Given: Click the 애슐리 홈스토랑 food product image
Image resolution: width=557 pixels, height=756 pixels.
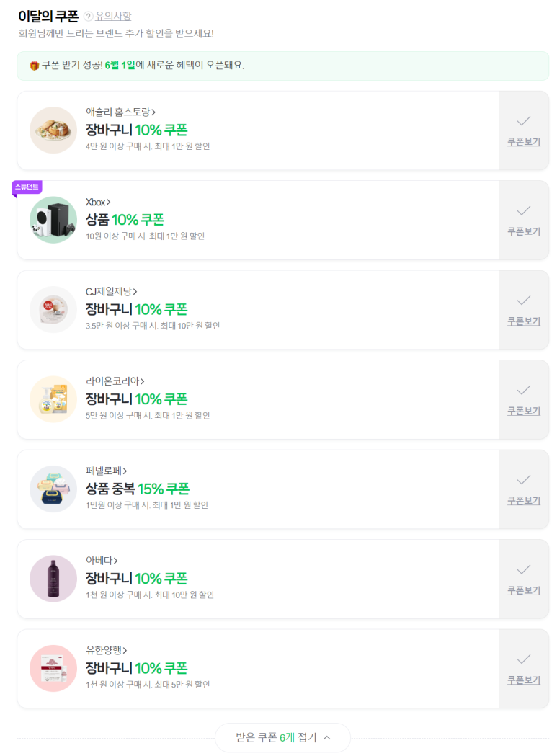Looking at the screenshot, I should (x=53, y=130).
